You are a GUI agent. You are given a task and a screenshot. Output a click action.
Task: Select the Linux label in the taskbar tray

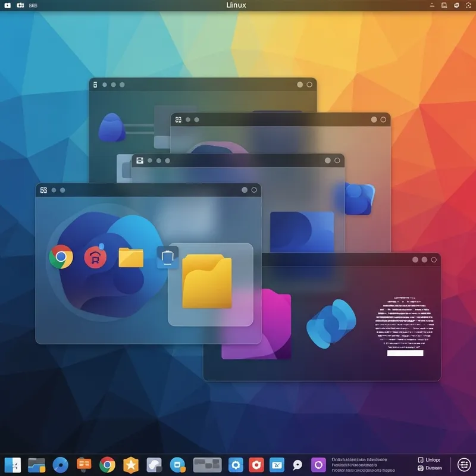[x=433, y=459]
